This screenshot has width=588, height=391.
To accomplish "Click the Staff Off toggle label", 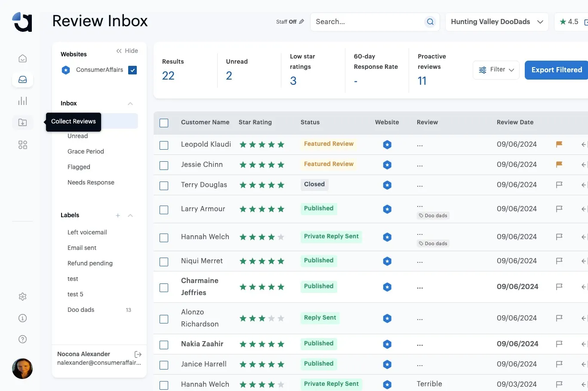I will point(286,22).
